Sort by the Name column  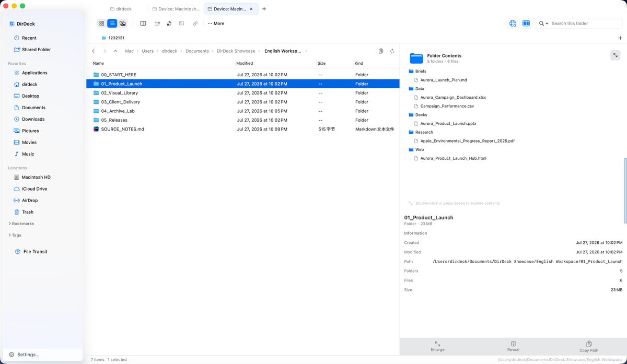(x=98, y=63)
